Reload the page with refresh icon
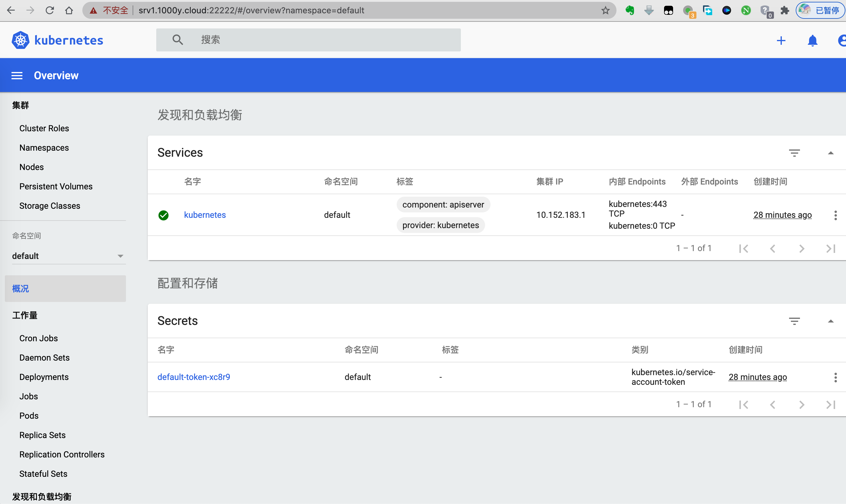This screenshot has width=846, height=504. tap(50, 10)
